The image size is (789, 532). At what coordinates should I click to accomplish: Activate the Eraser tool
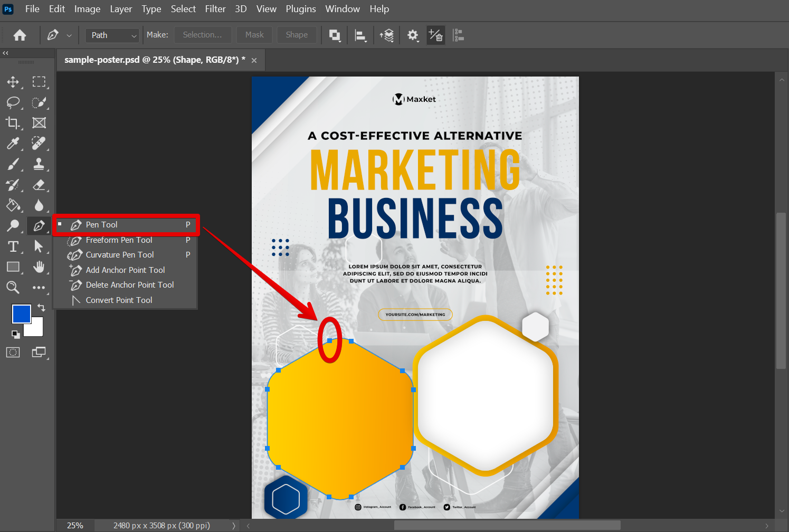[x=39, y=185]
